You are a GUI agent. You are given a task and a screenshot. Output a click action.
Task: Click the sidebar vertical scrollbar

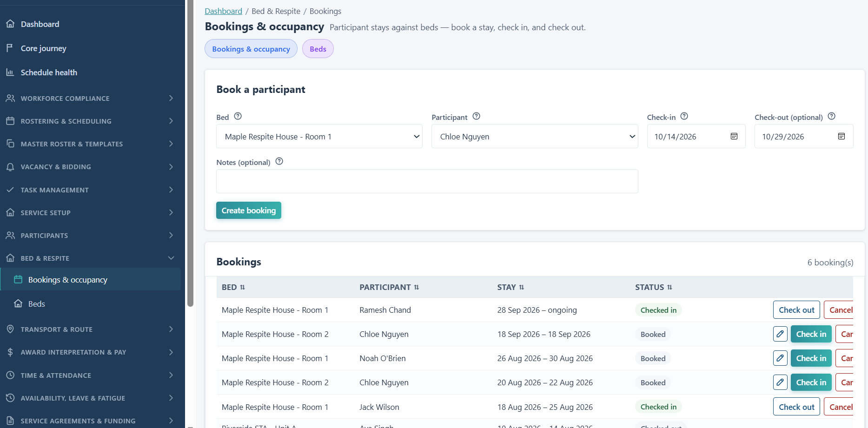click(x=190, y=153)
